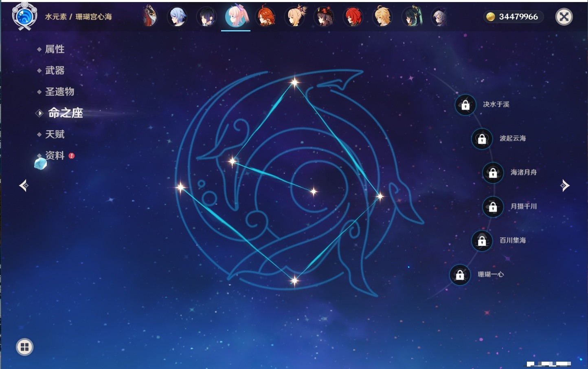Screen dimensions: 588x369
Task: Click the Hydro element emblem icon
Action: pyautogui.click(x=24, y=16)
